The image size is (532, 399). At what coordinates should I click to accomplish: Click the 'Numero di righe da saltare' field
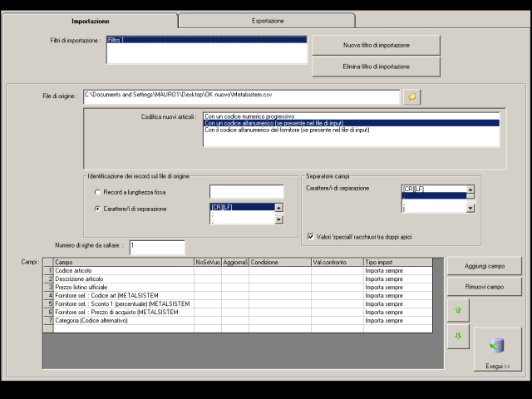tap(156, 247)
